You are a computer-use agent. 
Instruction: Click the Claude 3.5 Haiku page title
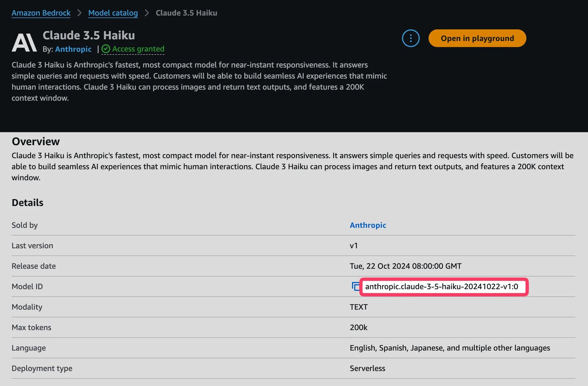[x=89, y=35]
